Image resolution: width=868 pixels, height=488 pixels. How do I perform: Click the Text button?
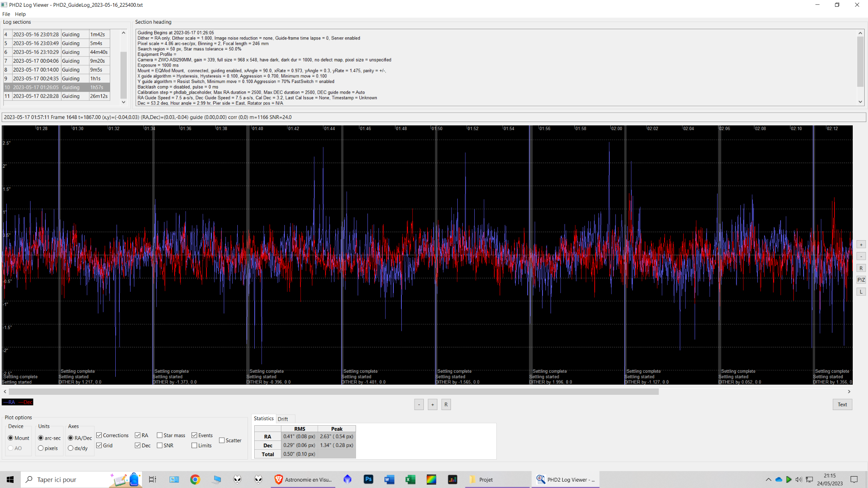point(842,405)
